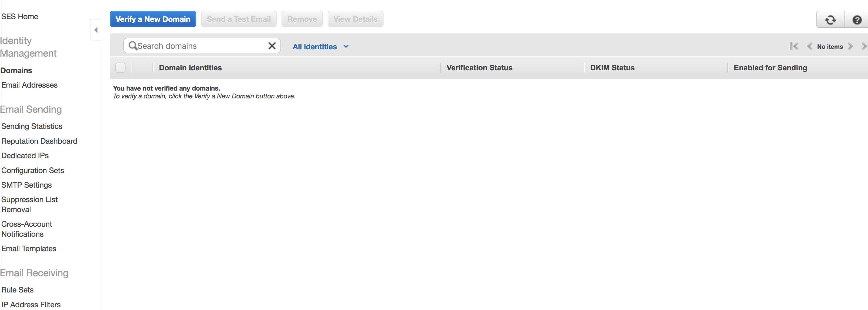Collapse the left navigation sidebar
This screenshot has height=310, width=868.
click(x=96, y=30)
